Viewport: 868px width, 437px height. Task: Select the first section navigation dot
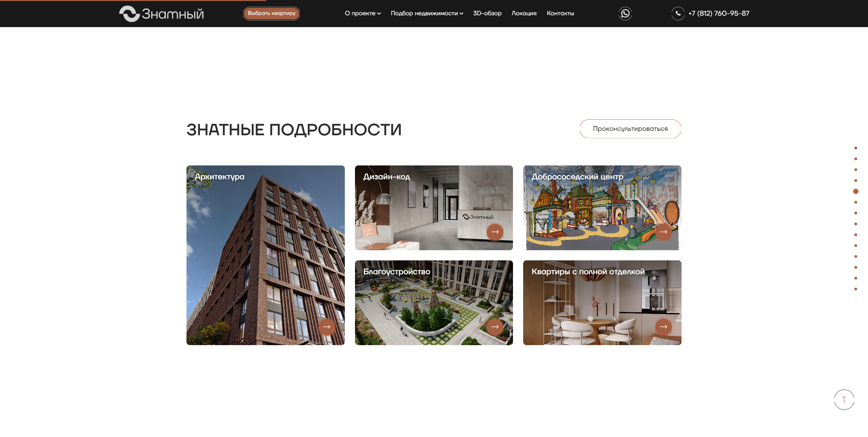(x=856, y=148)
